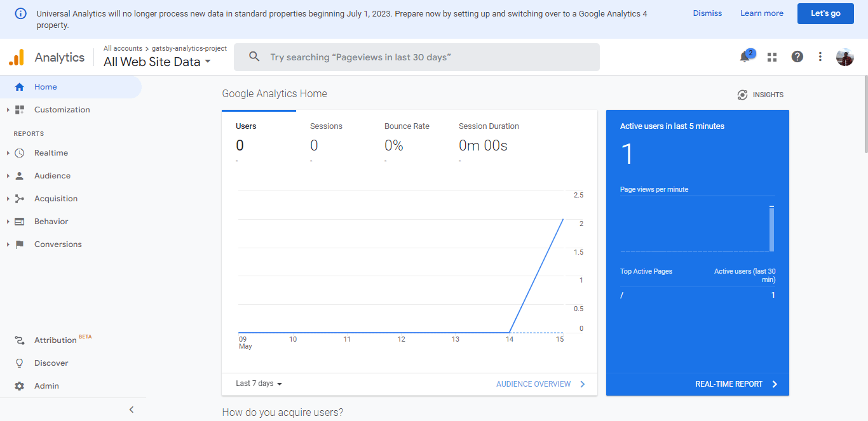The width and height of the screenshot is (868, 421).
Task: Click the Customization dashboard icon
Action: pyautogui.click(x=20, y=110)
